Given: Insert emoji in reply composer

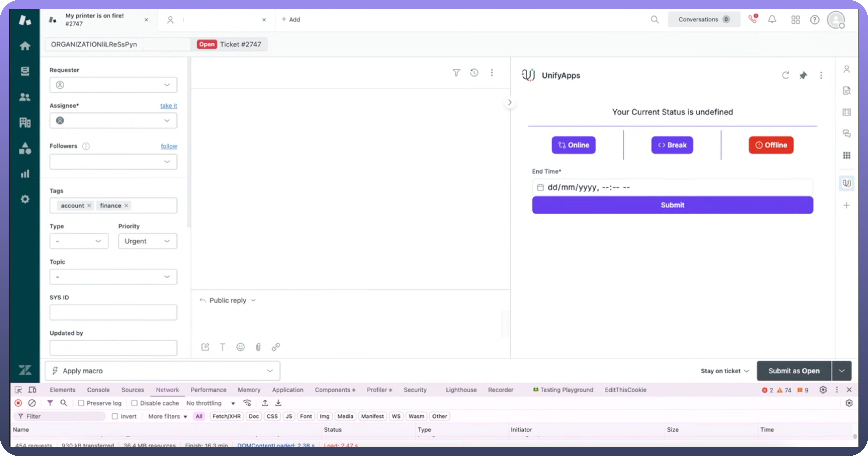Looking at the screenshot, I should (240, 347).
